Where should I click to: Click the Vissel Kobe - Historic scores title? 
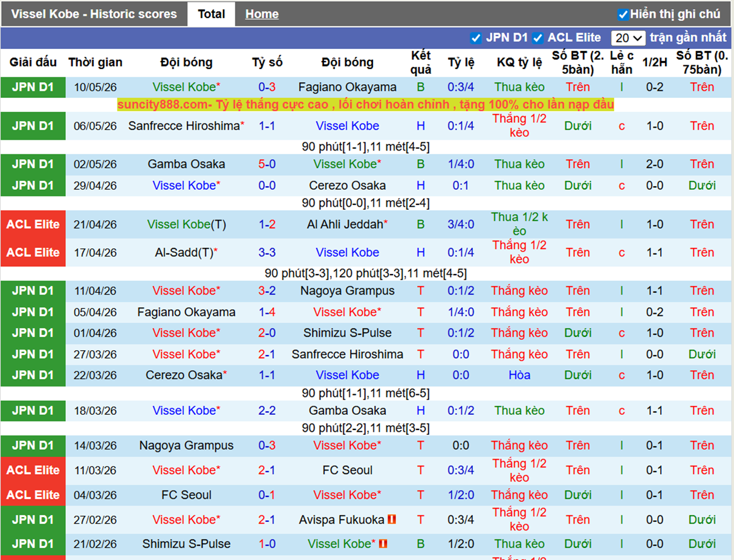pos(94,14)
